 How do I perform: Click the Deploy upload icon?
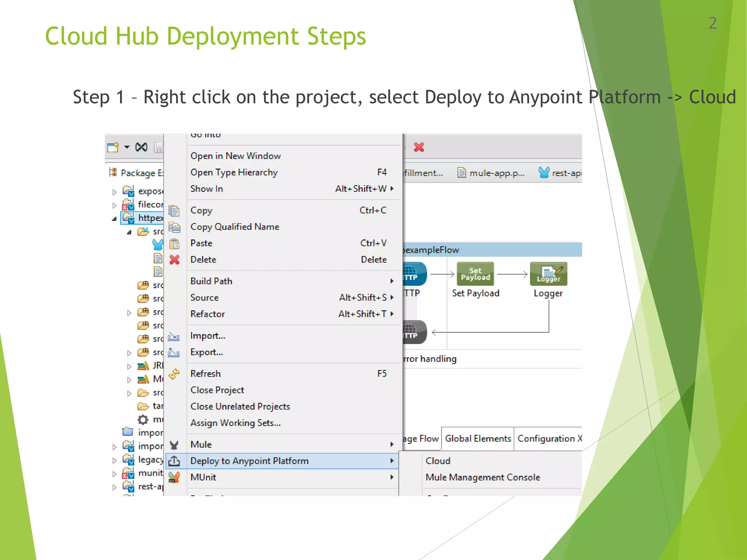tap(174, 461)
